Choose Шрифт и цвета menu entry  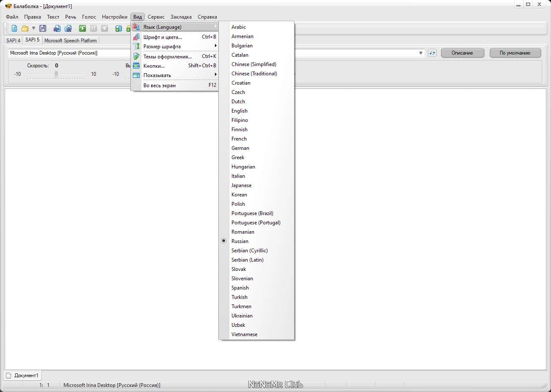pos(175,37)
